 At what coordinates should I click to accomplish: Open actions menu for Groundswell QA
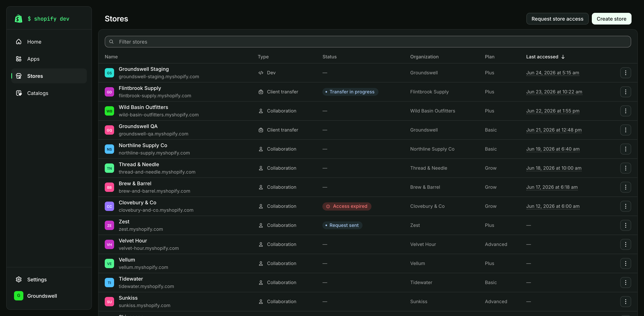tap(626, 130)
